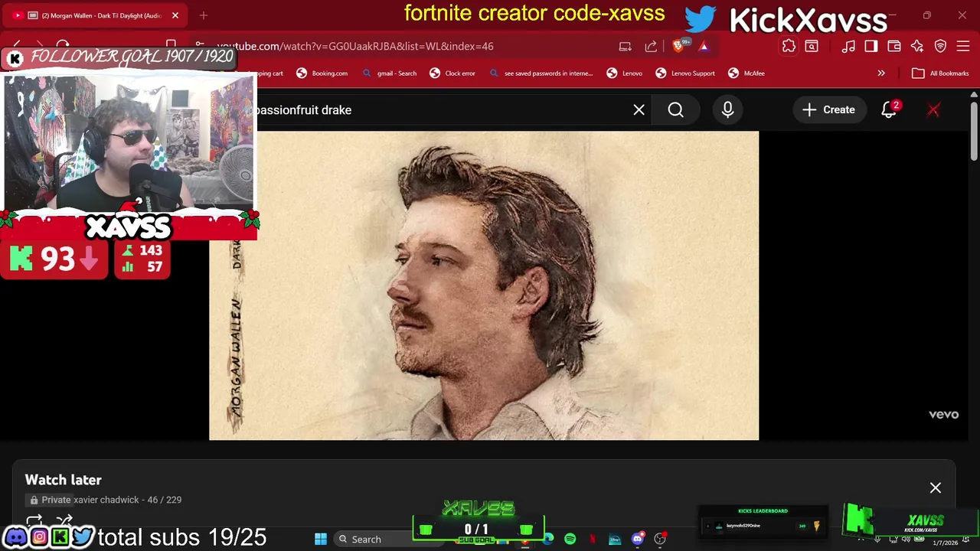Click the xavier chadwick playlist owner name
980x551 pixels.
coord(106,500)
